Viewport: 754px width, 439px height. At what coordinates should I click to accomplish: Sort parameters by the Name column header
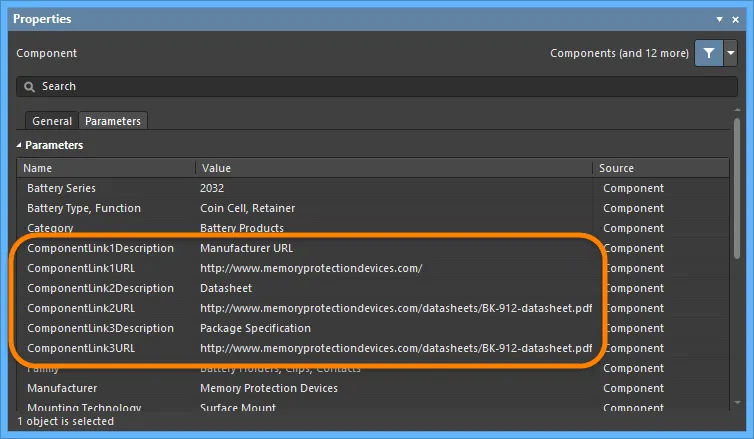[x=105, y=168]
